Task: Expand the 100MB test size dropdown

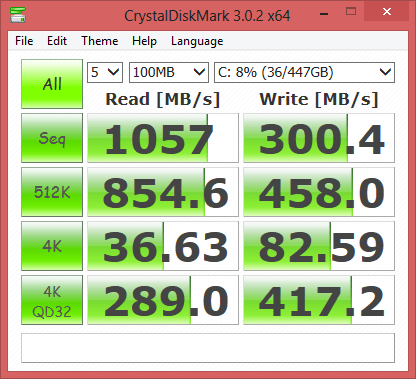Action: click(x=169, y=72)
